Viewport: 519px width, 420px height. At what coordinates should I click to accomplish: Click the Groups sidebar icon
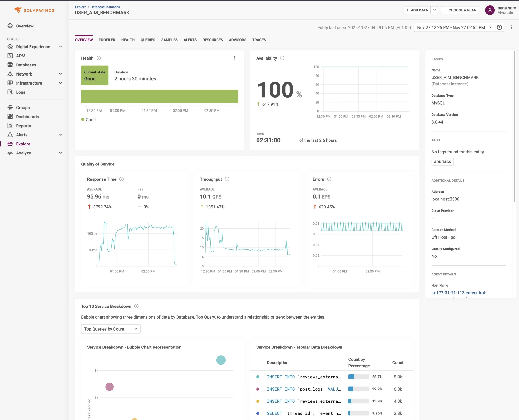pyautogui.click(x=10, y=108)
